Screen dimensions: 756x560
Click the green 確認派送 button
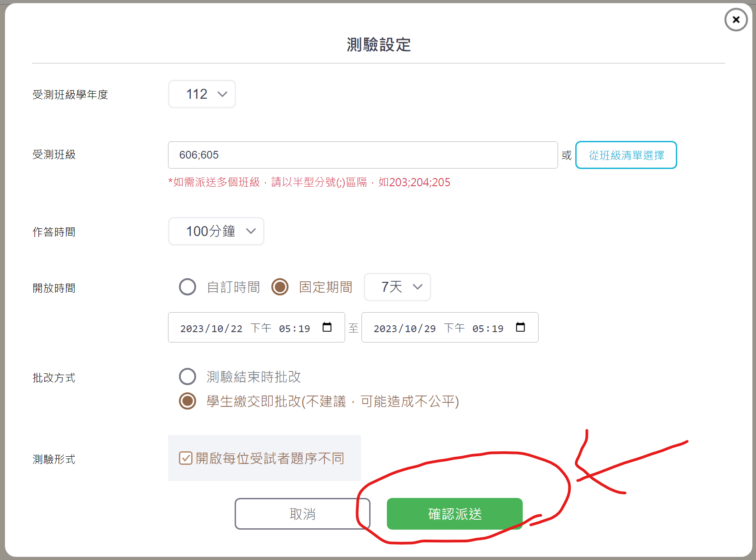(455, 514)
